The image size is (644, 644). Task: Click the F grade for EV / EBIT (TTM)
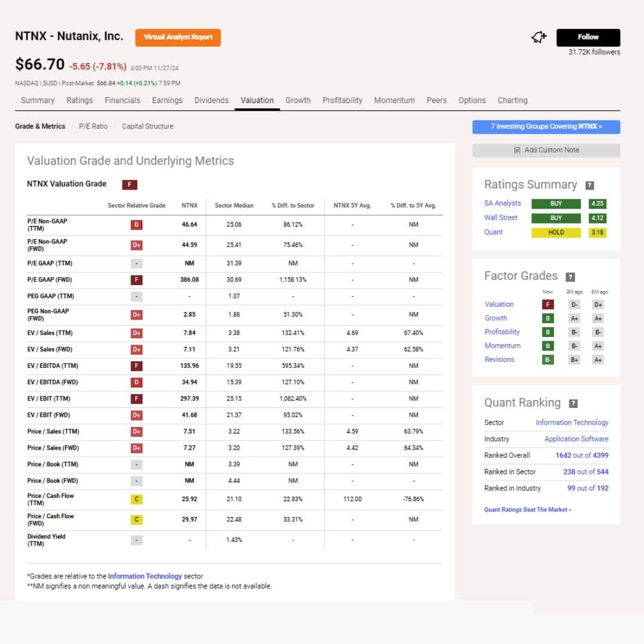(137, 399)
